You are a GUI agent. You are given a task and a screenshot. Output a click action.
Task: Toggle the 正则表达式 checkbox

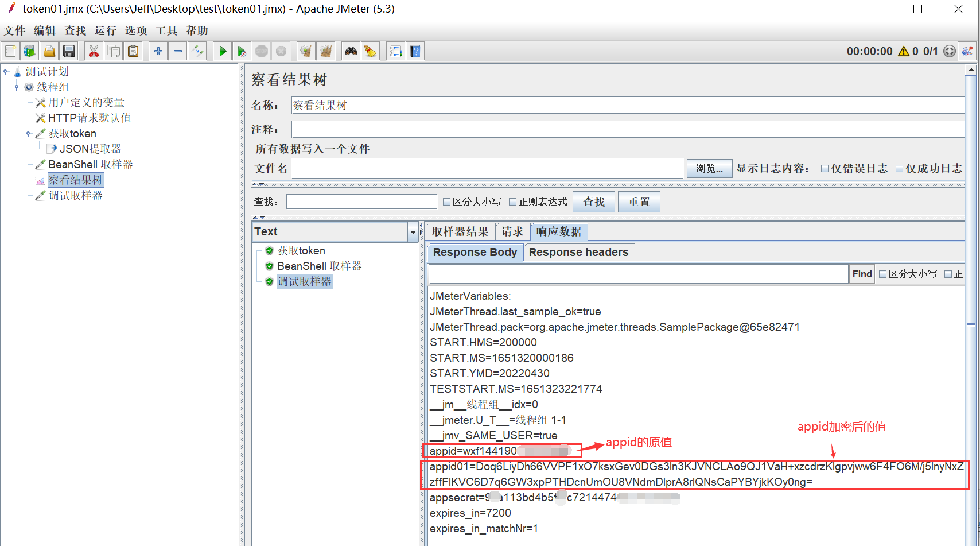tap(513, 202)
